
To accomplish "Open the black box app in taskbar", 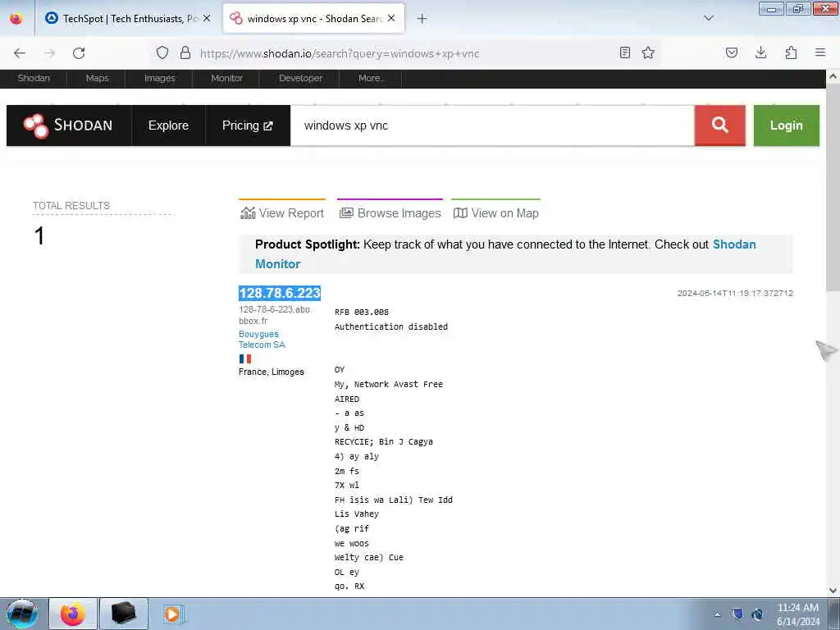I will [x=123, y=614].
